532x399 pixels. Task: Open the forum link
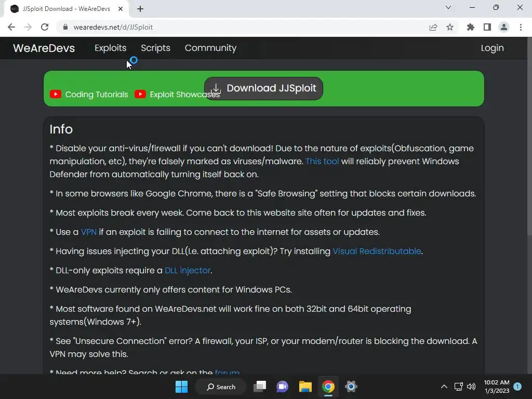tap(227, 371)
